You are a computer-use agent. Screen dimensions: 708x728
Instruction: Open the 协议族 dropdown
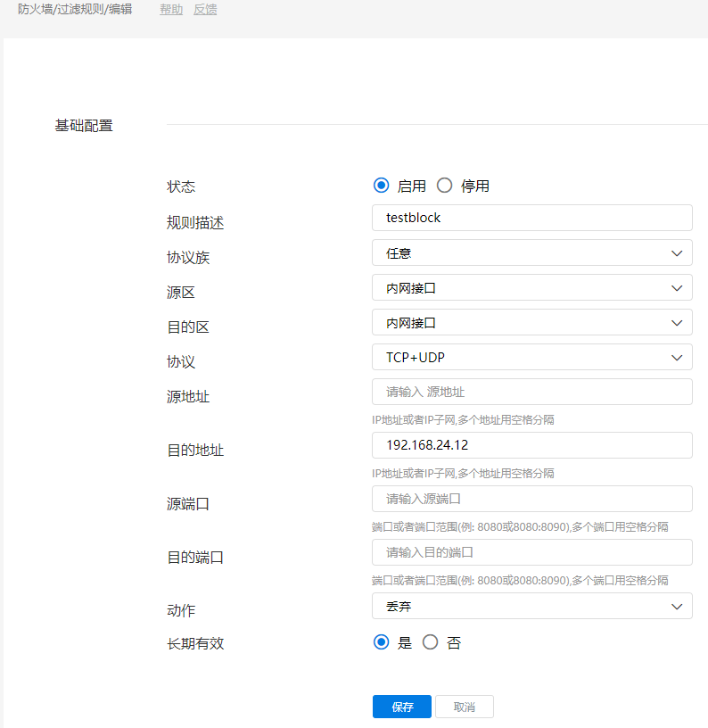531,252
